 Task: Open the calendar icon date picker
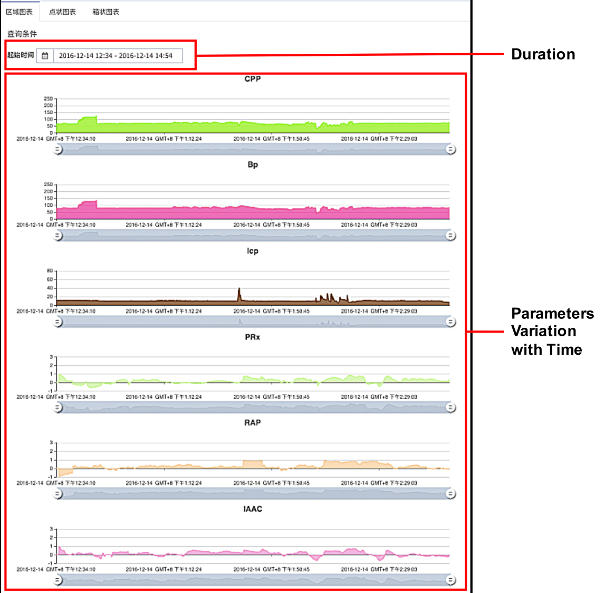tap(45, 56)
